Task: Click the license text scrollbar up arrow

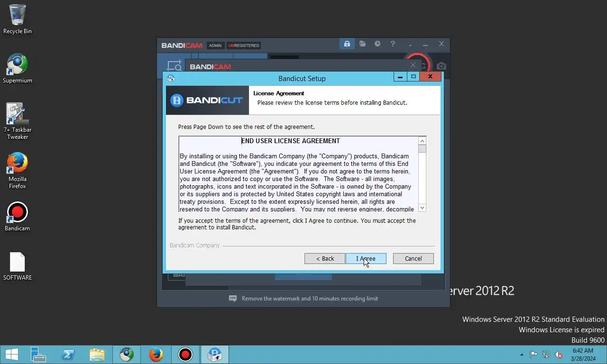Action: (x=422, y=141)
